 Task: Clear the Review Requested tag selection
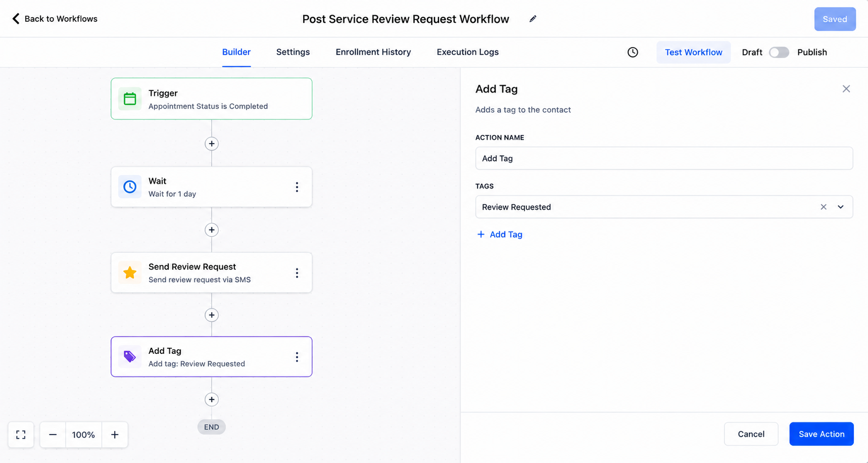pos(824,207)
